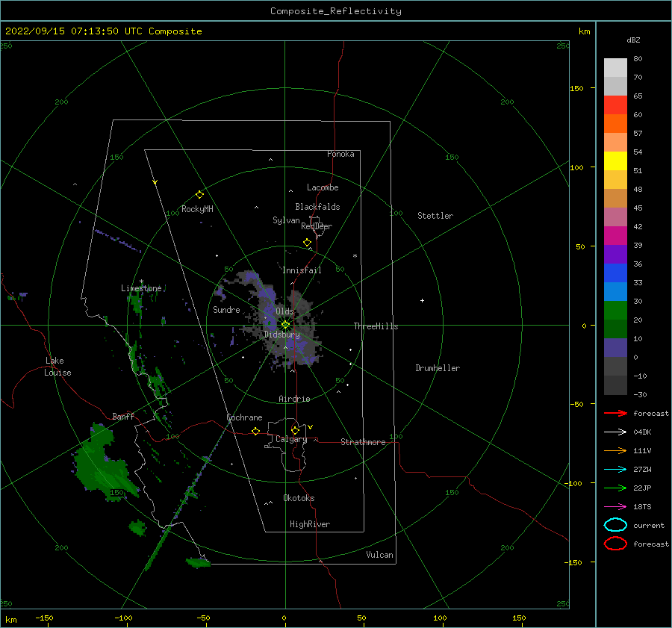
Task: Click the dBZ legend heading
Action: [633, 40]
